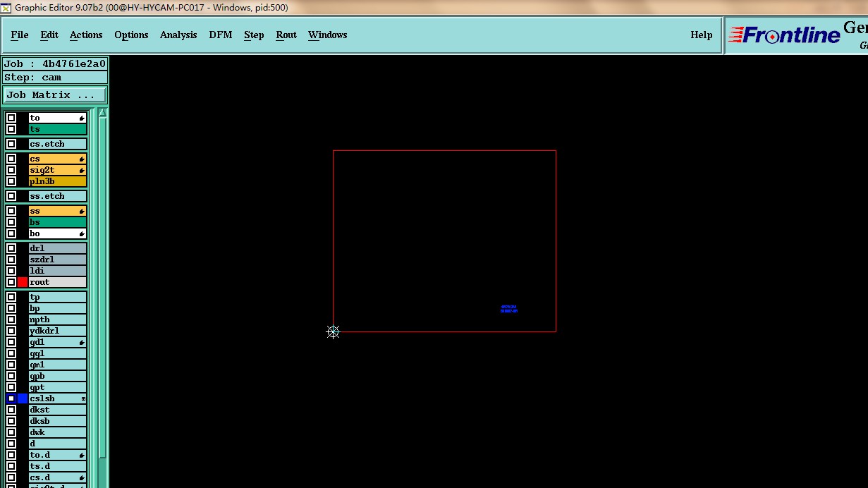Select the 'ss.etch' layer name
This screenshot has width=868, height=488.
click(x=58, y=196)
